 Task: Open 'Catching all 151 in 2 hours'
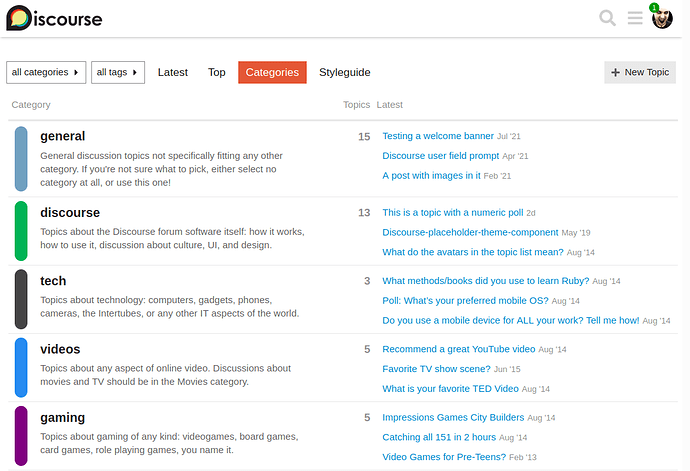[439, 437]
